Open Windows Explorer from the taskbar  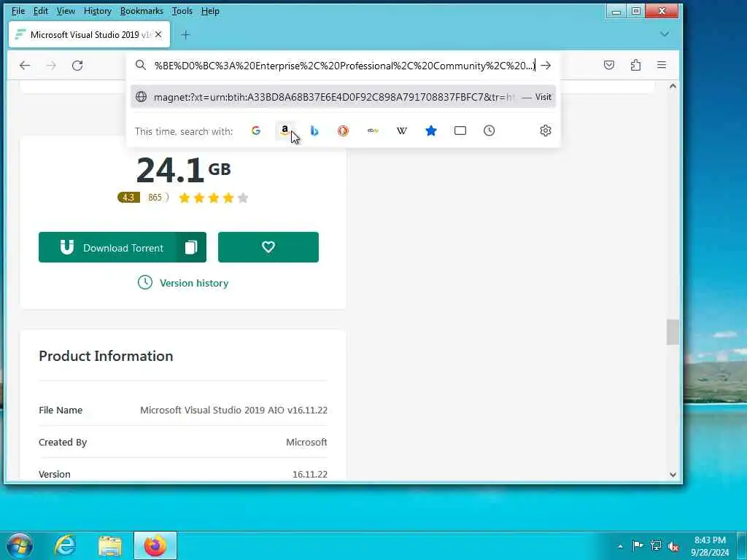click(110, 545)
